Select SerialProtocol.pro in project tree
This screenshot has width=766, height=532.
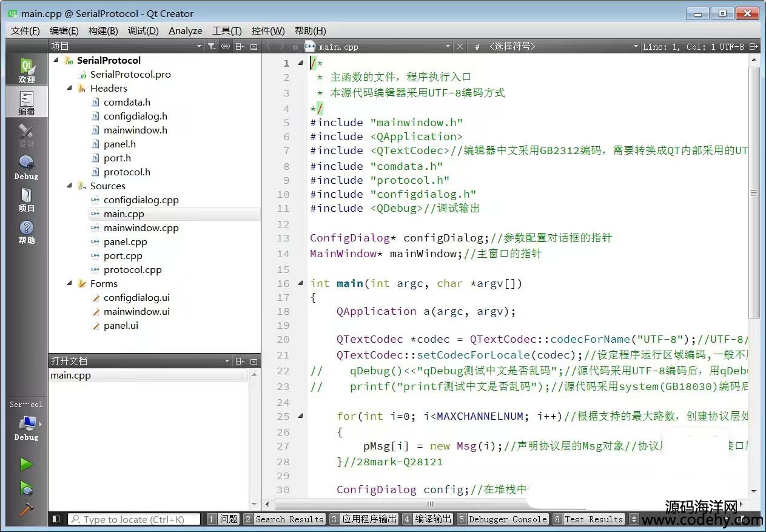click(130, 74)
